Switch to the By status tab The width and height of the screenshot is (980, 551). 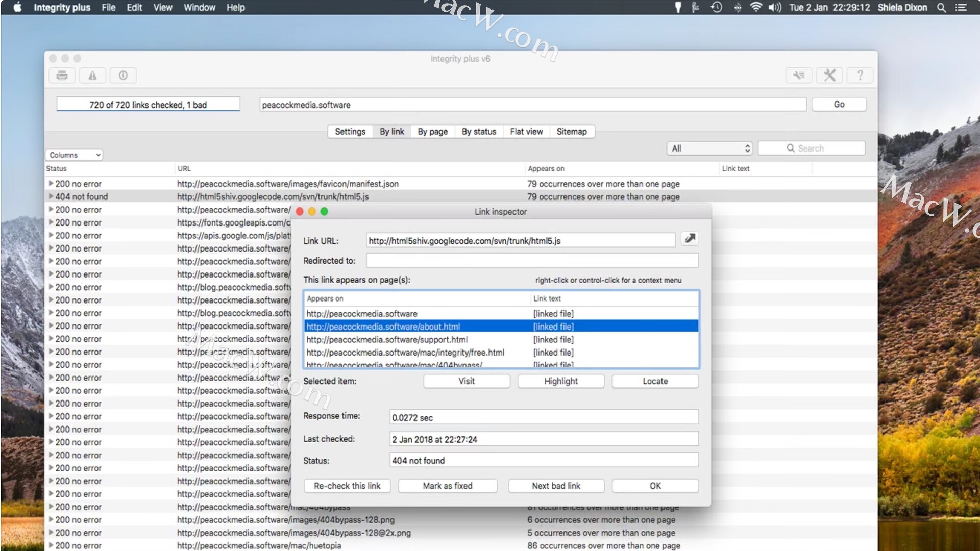pyautogui.click(x=478, y=132)
